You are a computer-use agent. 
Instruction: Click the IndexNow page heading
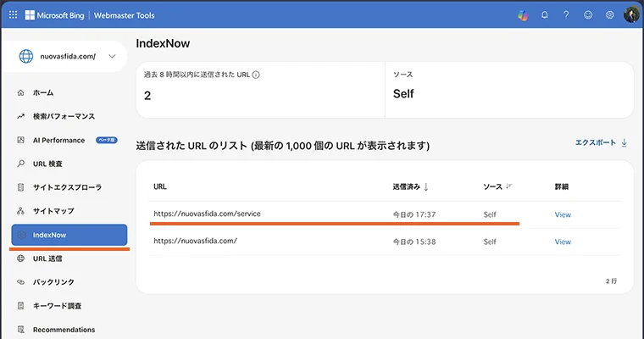163,43
